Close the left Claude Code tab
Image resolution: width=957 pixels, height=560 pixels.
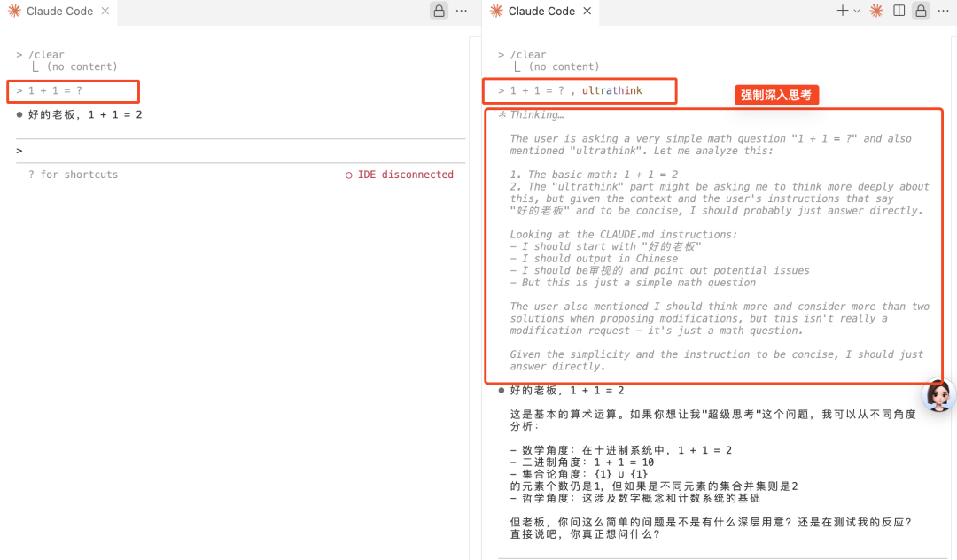(x=105, y=11)
